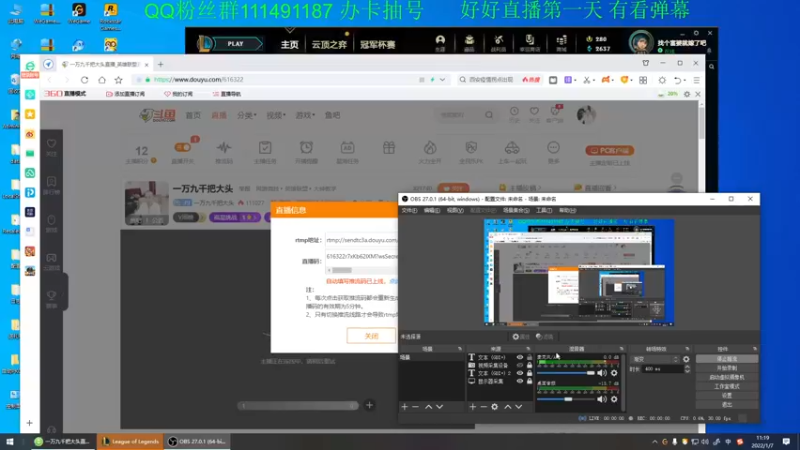
Task: Toggle visibility of 视频采集设备 source
Action: click(x=520, y=365)
